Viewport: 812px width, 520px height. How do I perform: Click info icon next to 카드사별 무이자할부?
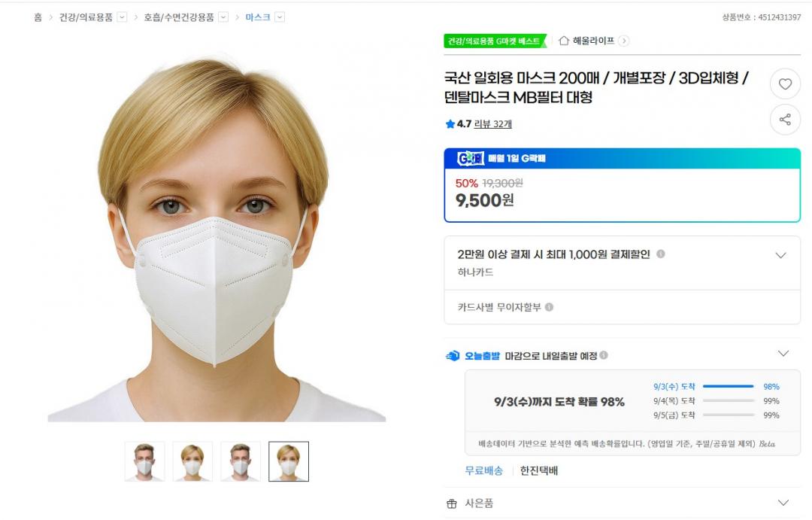549,307
